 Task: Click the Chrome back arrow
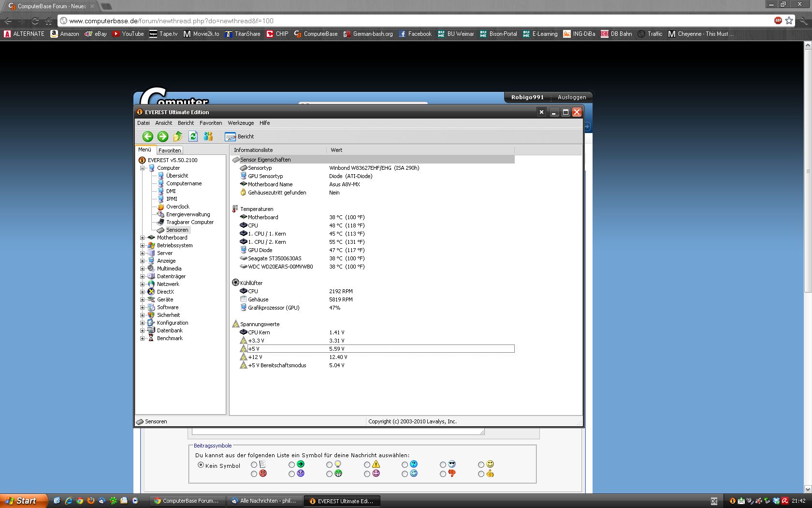pyautogui.click(x=8, y=21)
